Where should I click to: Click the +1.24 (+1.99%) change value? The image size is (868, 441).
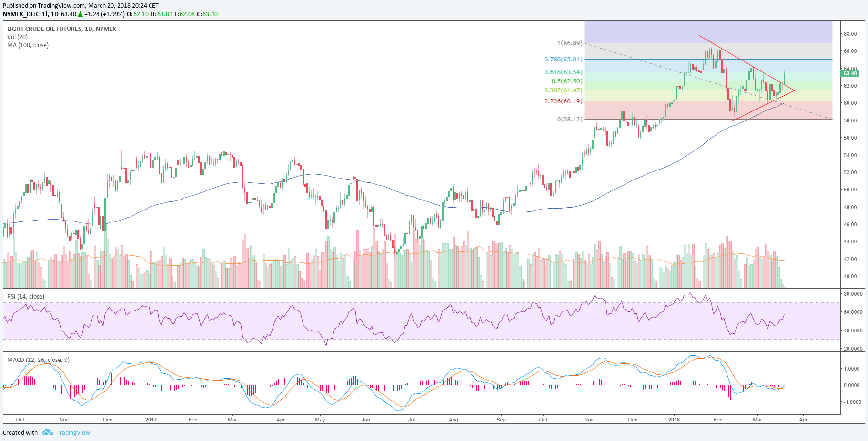(x=103, y=14)
